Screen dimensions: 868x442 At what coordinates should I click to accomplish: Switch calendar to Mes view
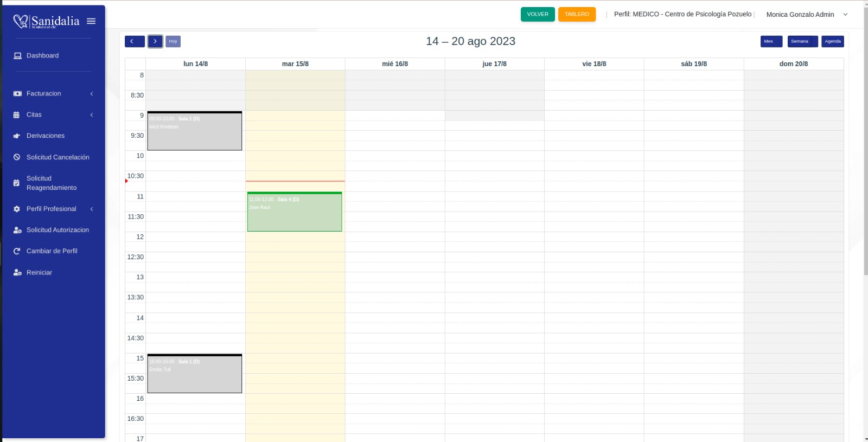(x=771, y=41)
